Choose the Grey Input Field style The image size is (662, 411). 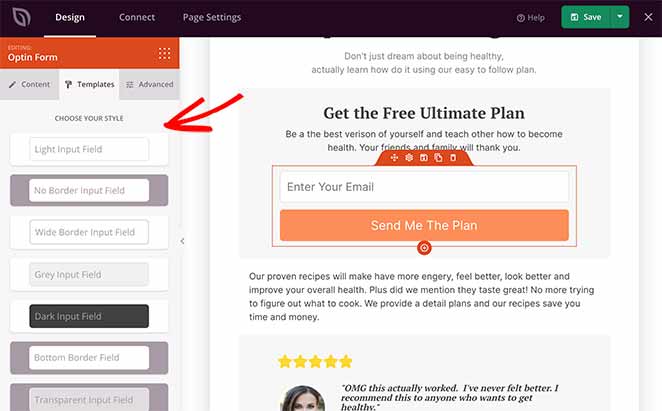(89, 275)
